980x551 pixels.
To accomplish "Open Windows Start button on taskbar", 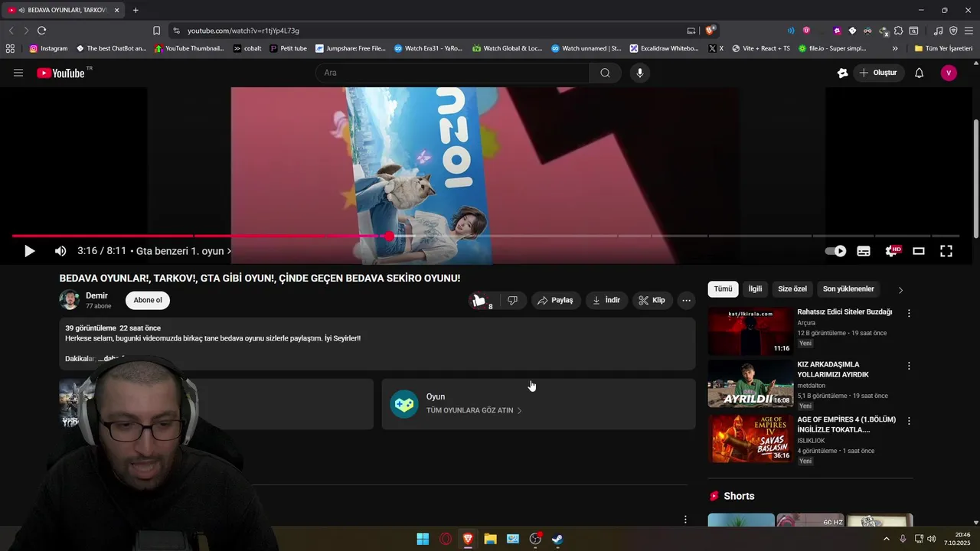I will (423, 539).
